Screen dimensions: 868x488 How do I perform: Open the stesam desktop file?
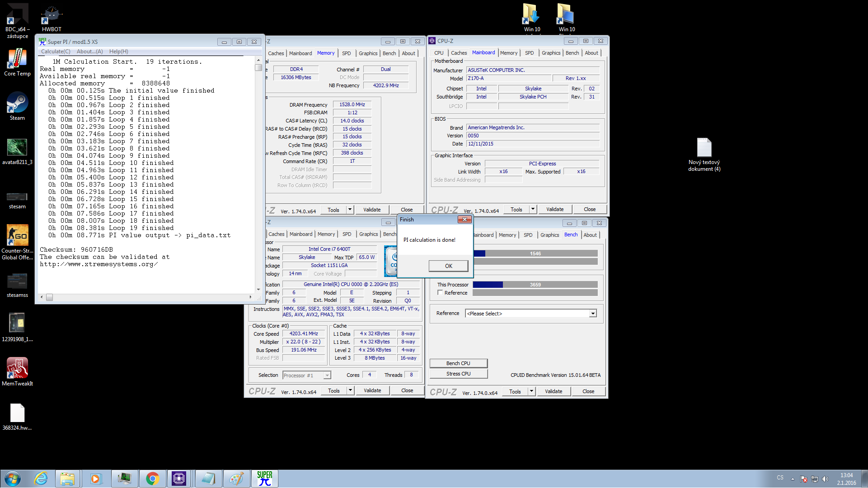tap(17, 197)
